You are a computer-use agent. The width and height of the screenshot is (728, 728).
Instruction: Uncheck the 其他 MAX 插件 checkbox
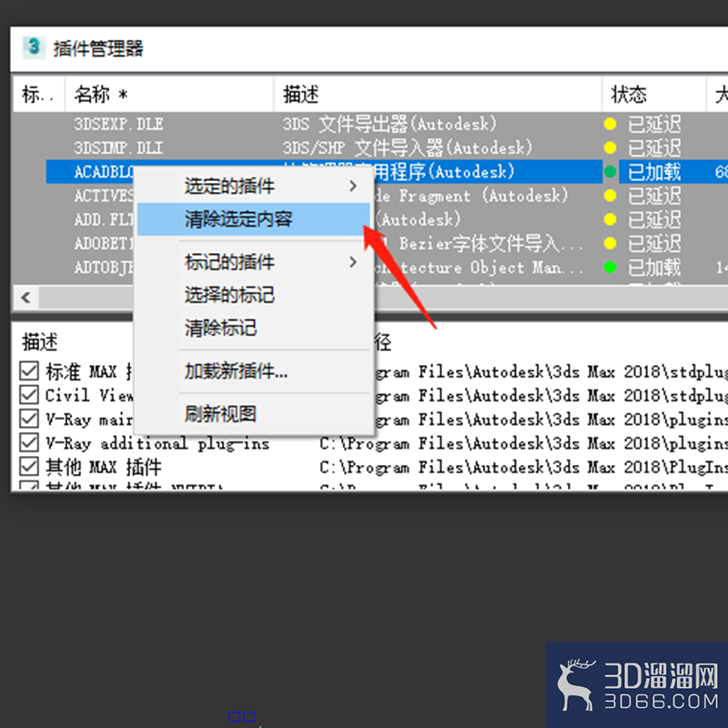pyautogui.click(x=29, y=467)
